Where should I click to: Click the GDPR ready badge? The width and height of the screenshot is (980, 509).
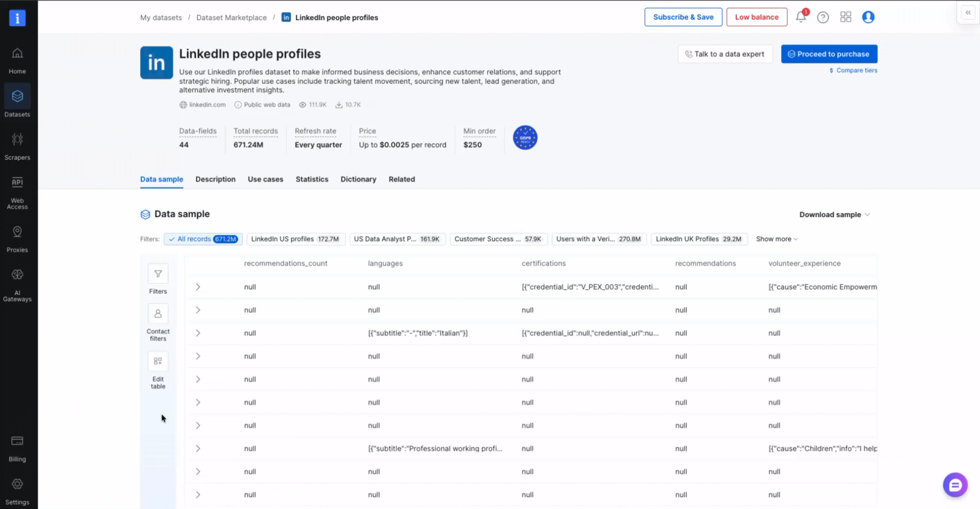coord(525,138)
